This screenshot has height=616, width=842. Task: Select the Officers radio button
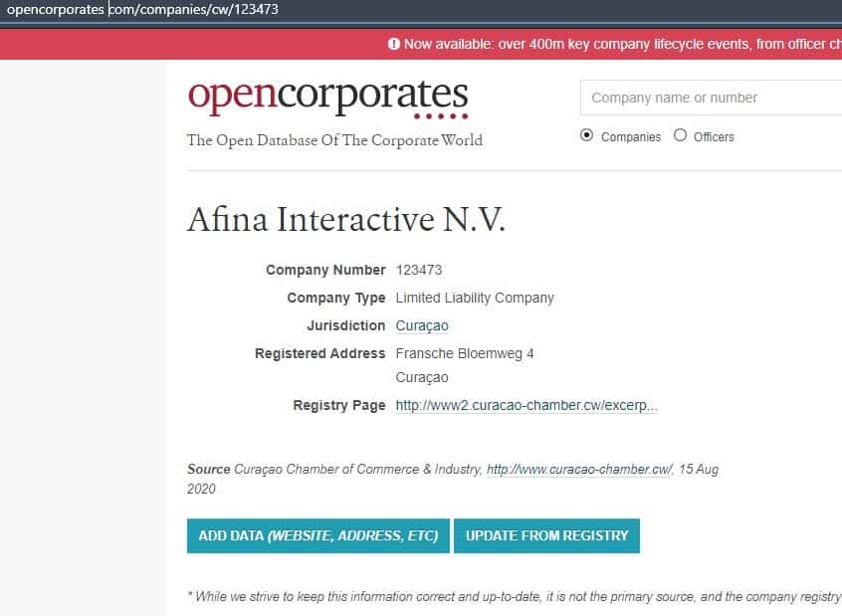pos(680,135)
